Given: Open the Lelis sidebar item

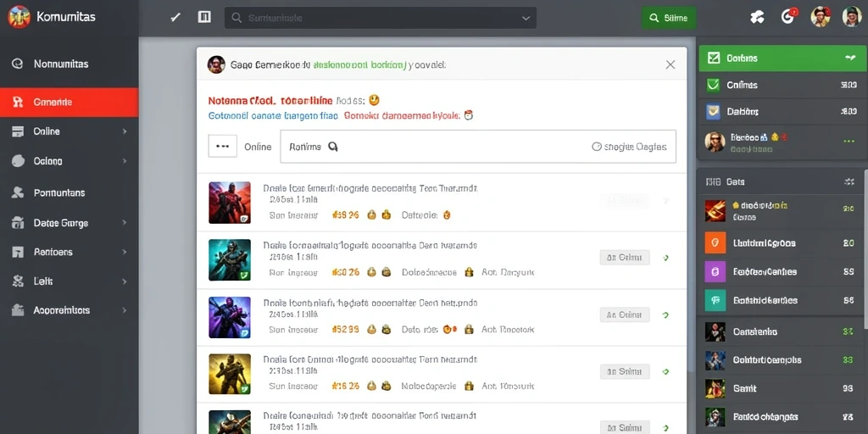Looking at the screenshot, I should (70, 281).
